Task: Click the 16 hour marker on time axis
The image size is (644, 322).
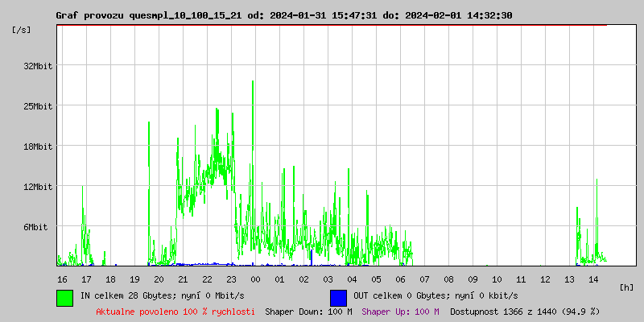Action: (x=62, y=279)
